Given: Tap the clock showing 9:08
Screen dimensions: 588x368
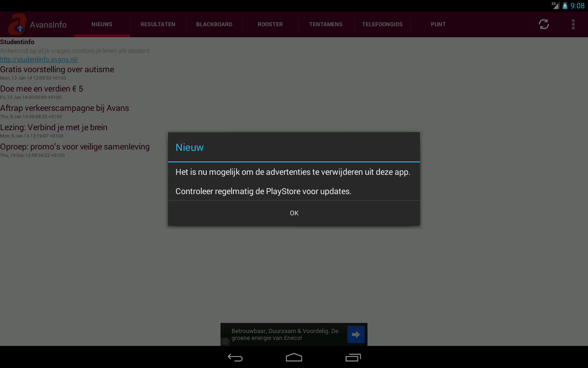Looking at the screenshot, I should tap(577, 6).
